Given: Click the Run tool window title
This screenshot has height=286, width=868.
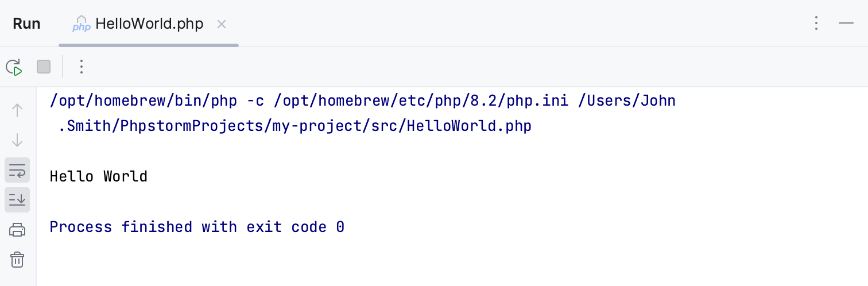Looking at the screenshot, I should pos(26,24).
